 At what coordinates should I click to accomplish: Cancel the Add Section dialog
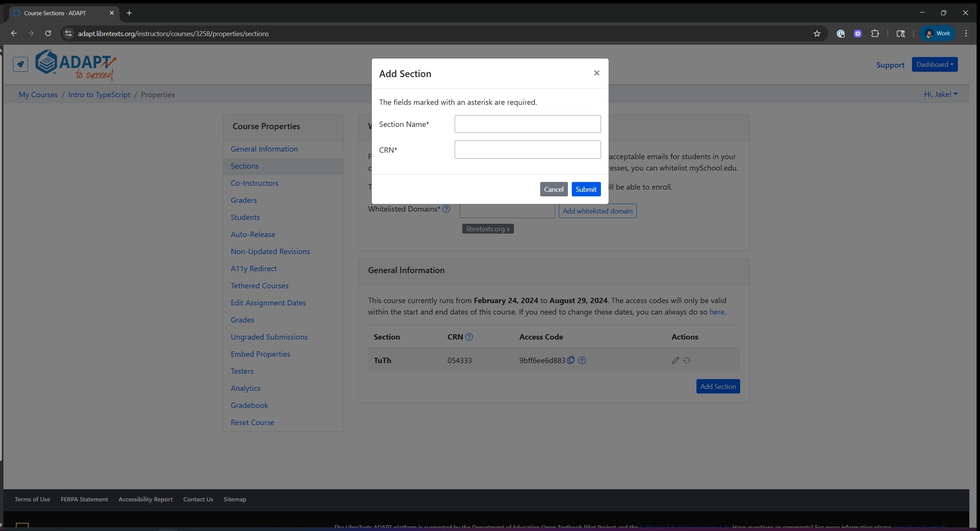pyautogui.click(x=553, y=189)
